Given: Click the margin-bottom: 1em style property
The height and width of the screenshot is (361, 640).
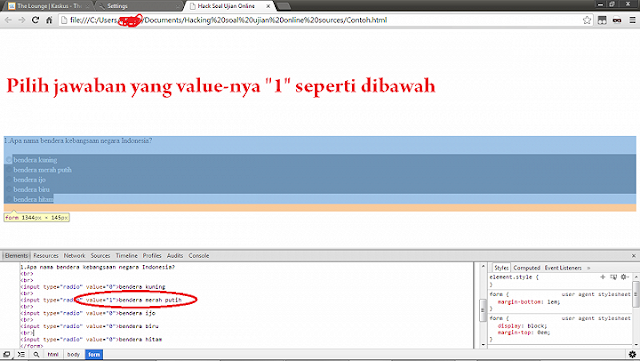Looking at the screenshot, I should (529, 302).
